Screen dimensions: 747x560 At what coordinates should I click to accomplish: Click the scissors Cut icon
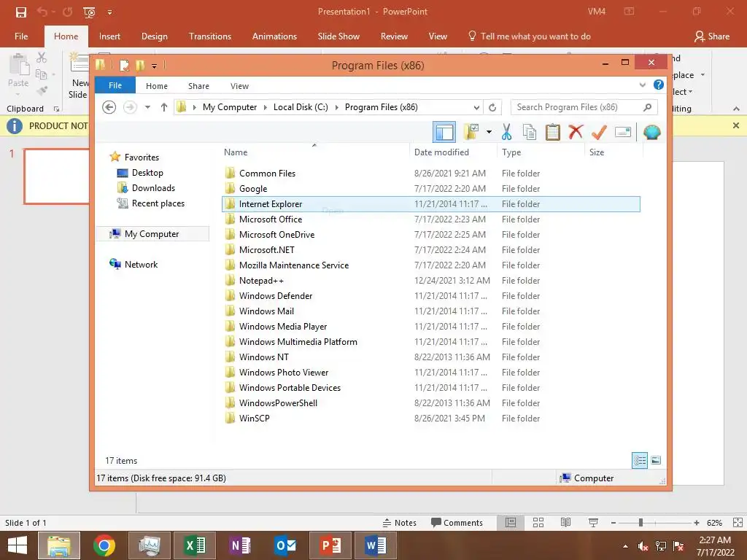(x=506, y=132)
